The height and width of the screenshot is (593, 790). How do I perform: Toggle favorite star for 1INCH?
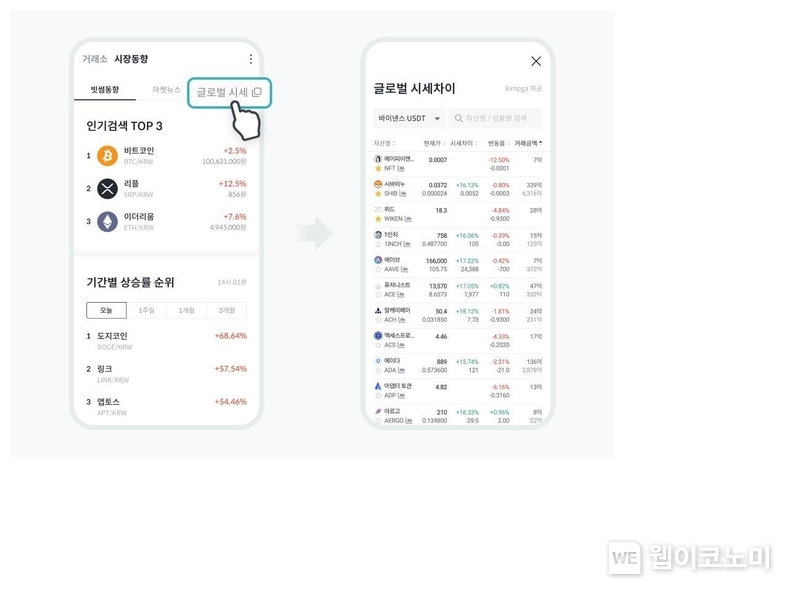pos(378,244)
